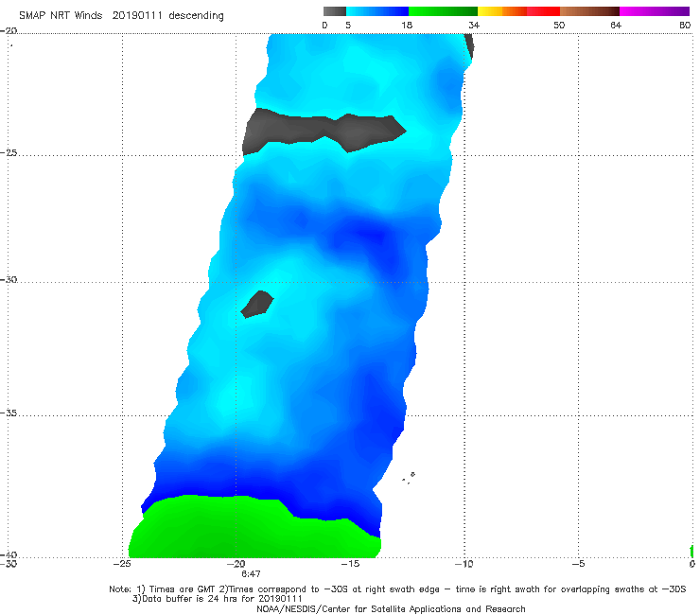
Task: Click the longitude label '-5' on the bottom axis
Action: point(578,564)
